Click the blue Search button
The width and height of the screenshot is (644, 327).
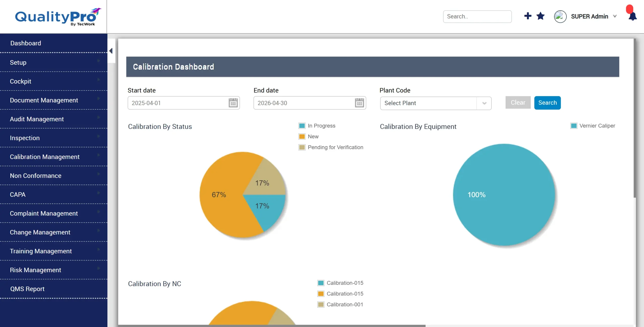547,103
